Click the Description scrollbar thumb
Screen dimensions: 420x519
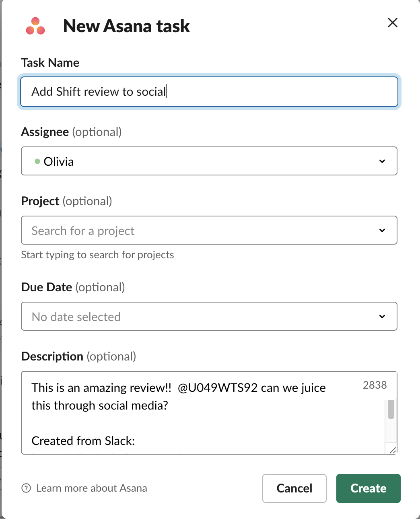pyautogui.click(x=391, y=410)
